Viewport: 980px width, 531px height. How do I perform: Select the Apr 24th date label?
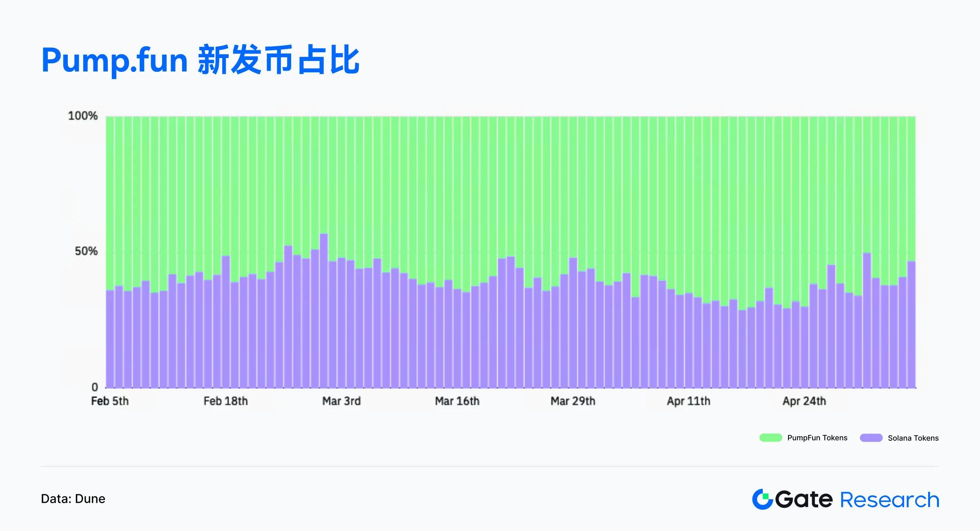tap(804, 401)
